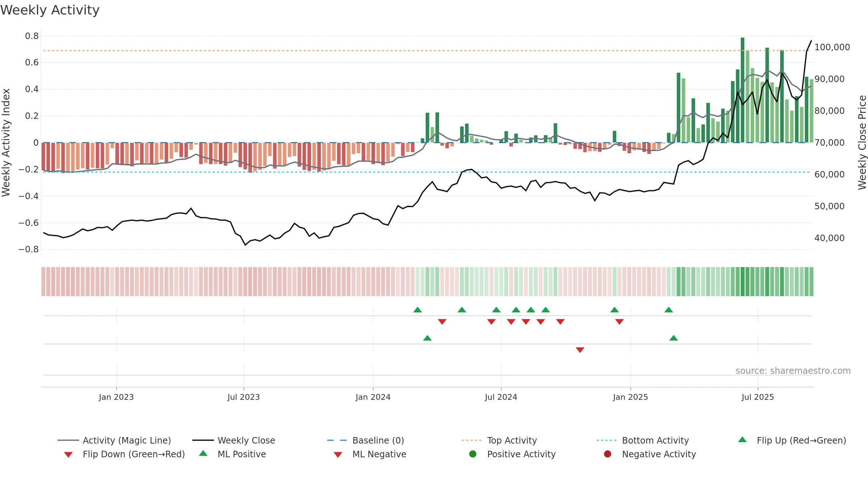This screenshot has width=868, height=488.
Task: Click the Jan 2025 x-axis label
Action: click(x=630, y=397)
